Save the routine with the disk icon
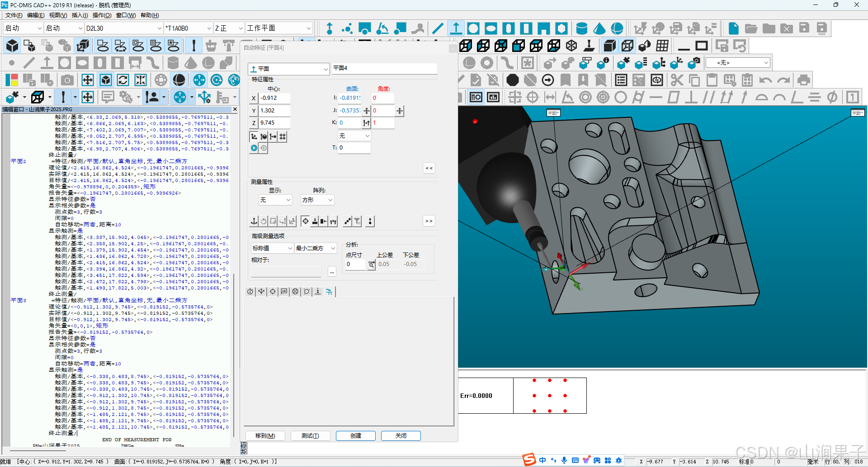868x467 pixels. 804,28
